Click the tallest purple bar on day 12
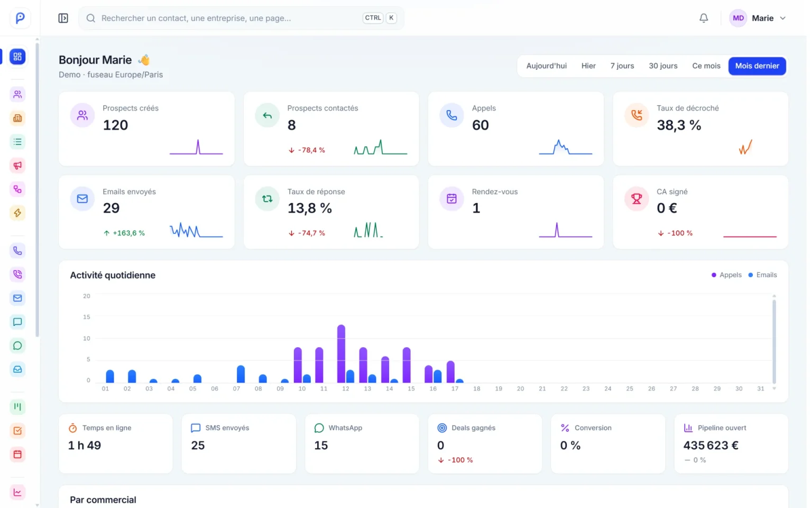812x508 pixels. coord(341,353)
